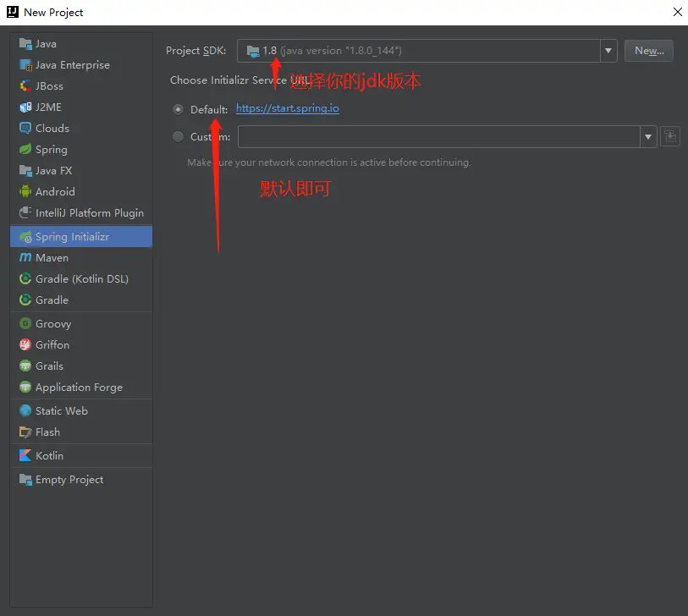Select the Gradle (Kotlin DSL) icon

pos(25,278)
